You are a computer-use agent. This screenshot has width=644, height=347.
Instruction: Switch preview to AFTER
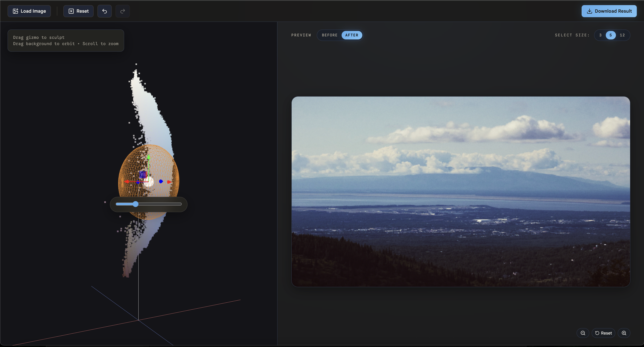pos(352,35)
